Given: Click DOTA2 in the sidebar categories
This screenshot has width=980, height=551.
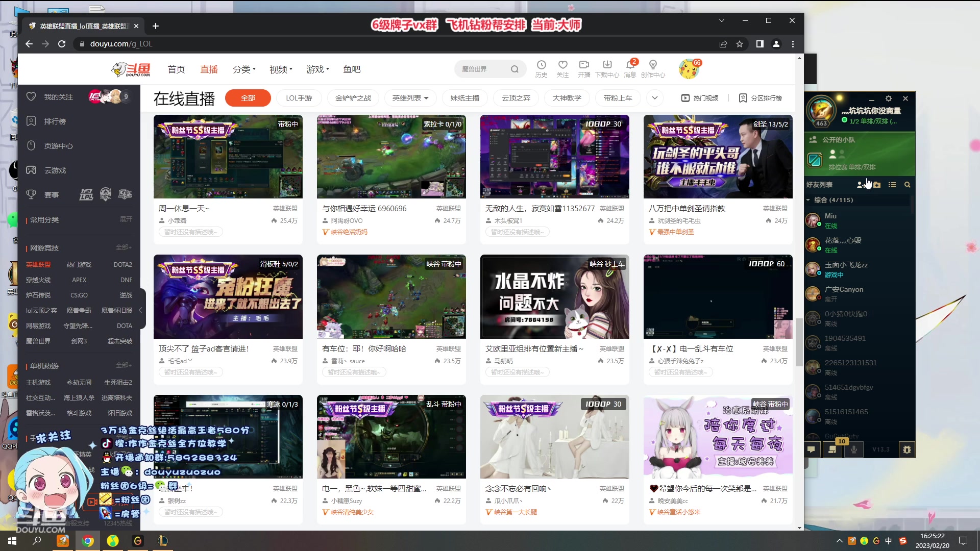Looking at the screenshot, I should [122, 265].
